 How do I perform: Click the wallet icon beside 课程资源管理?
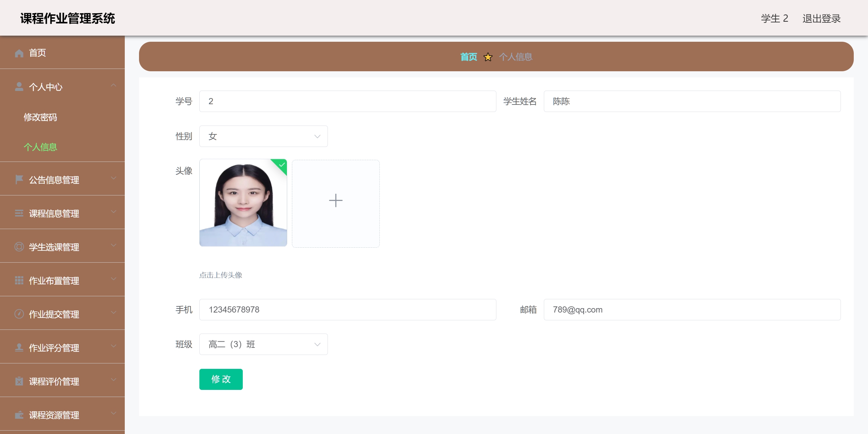(19, 415)
